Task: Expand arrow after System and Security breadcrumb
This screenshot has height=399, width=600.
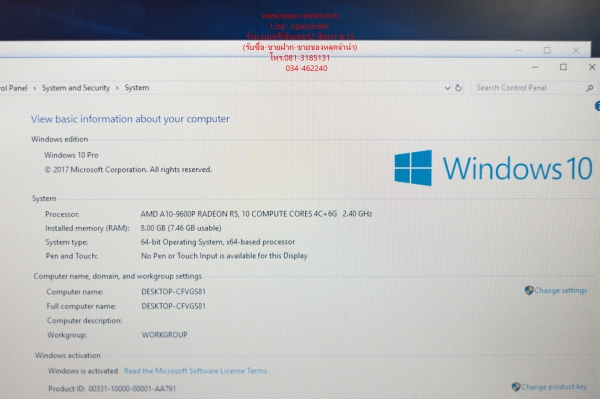Action: point(117,88)
